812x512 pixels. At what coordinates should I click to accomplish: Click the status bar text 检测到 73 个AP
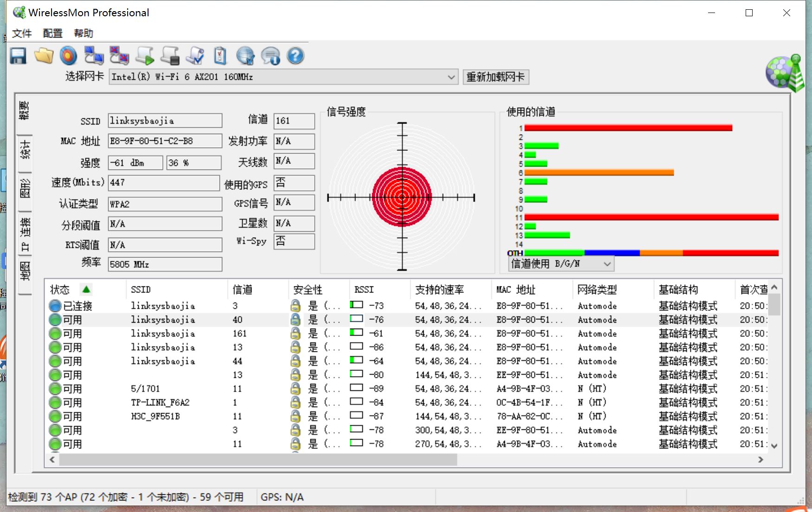[43, 497]
